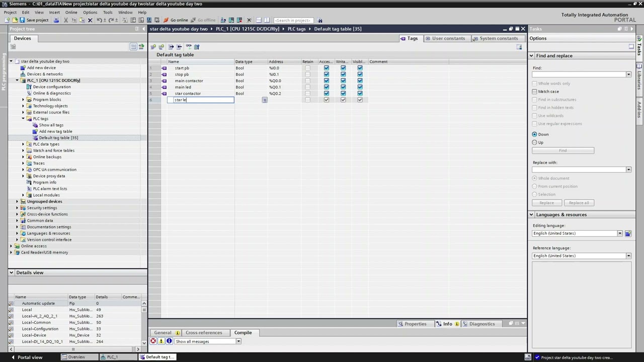The width and height of the screenshot is (644, 362).
Task: Click the Download to device icon
Action: point(133,20)
